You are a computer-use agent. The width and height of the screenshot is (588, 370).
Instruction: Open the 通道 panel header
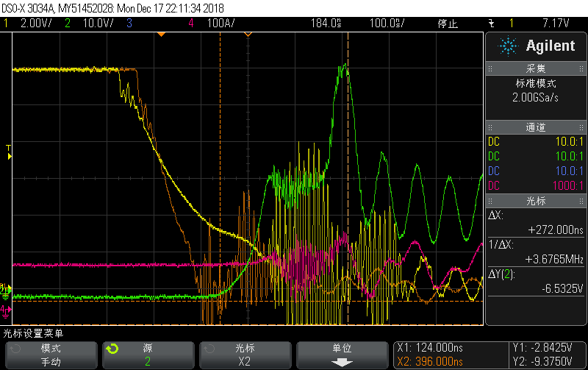(x=536, y=127)
